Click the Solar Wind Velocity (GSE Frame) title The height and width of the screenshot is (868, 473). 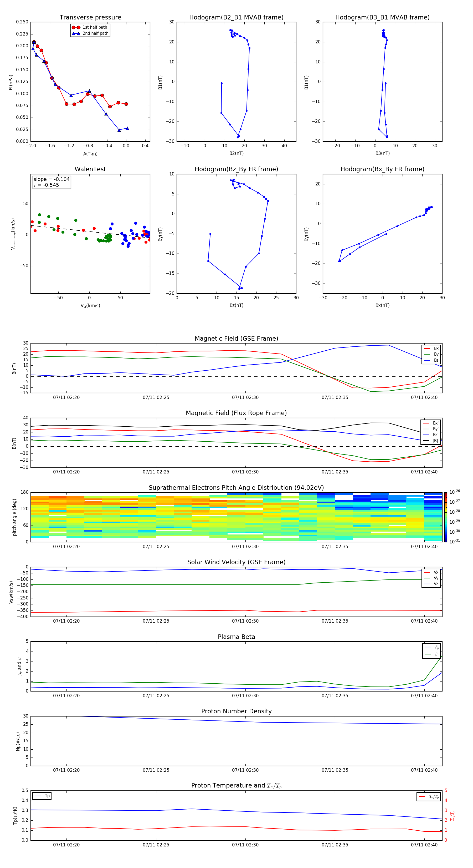tap(236, 562)
